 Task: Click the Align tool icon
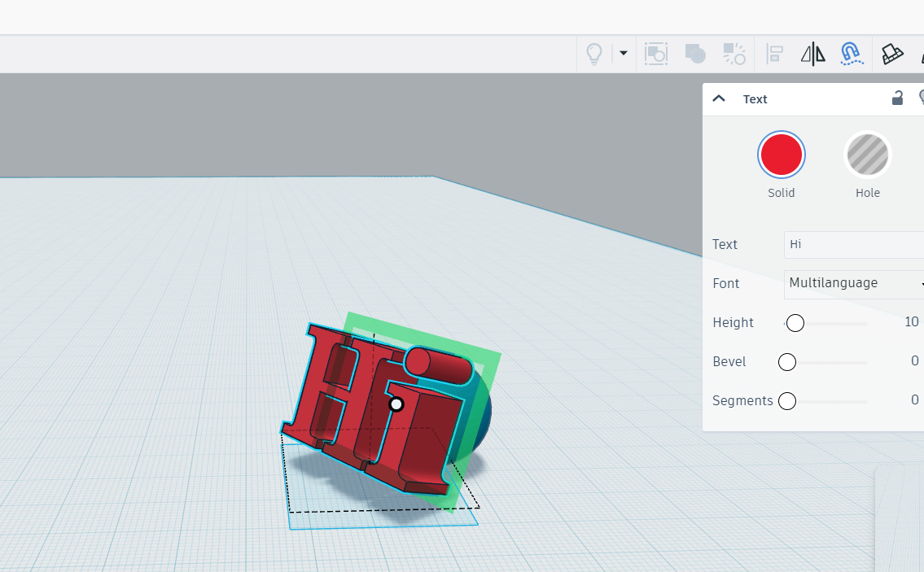[x=775, y=54]
